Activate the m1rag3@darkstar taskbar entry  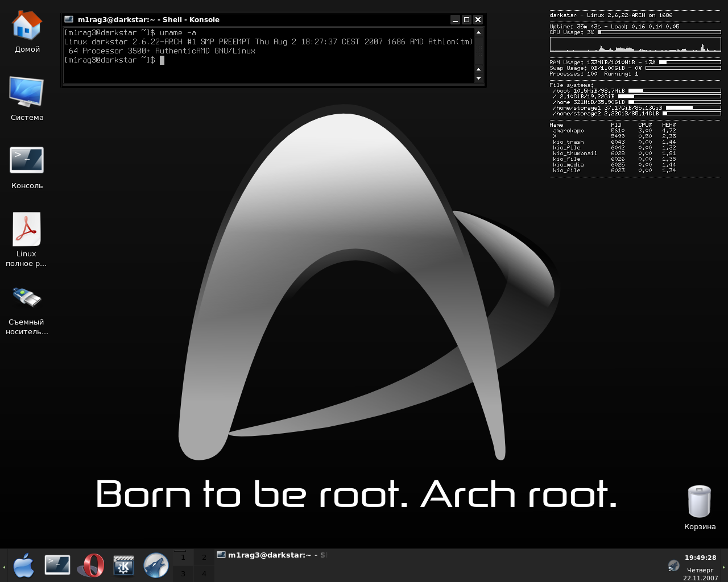coord(271,555)
